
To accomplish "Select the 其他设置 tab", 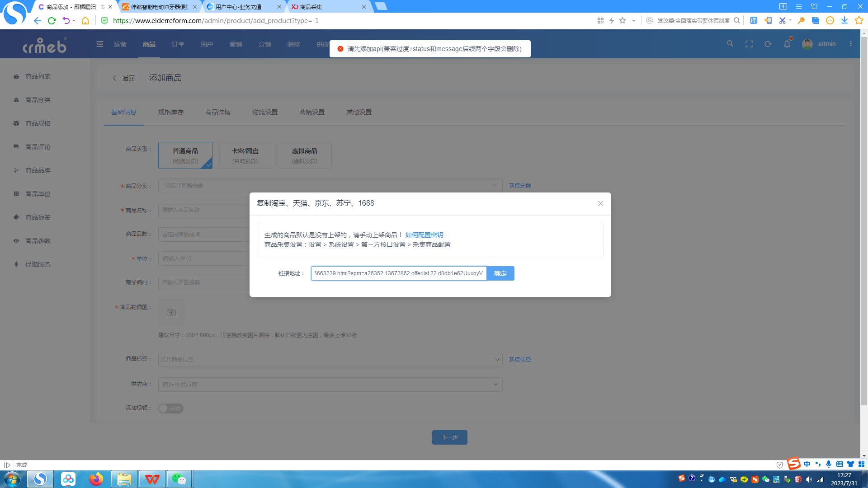I will point(359,112).
